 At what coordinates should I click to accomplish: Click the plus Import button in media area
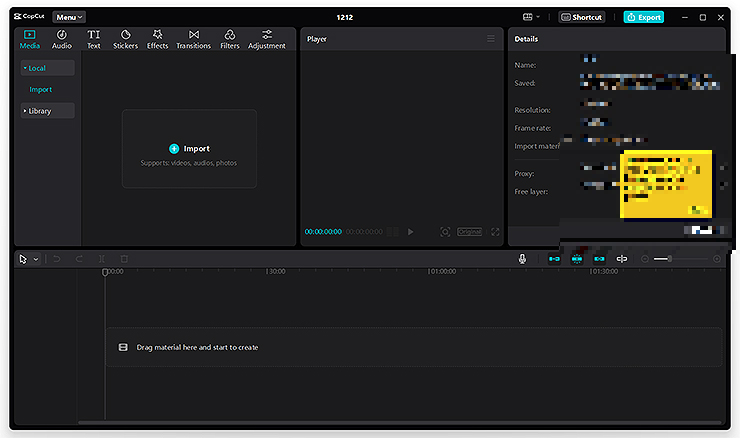tap(189, 149)
